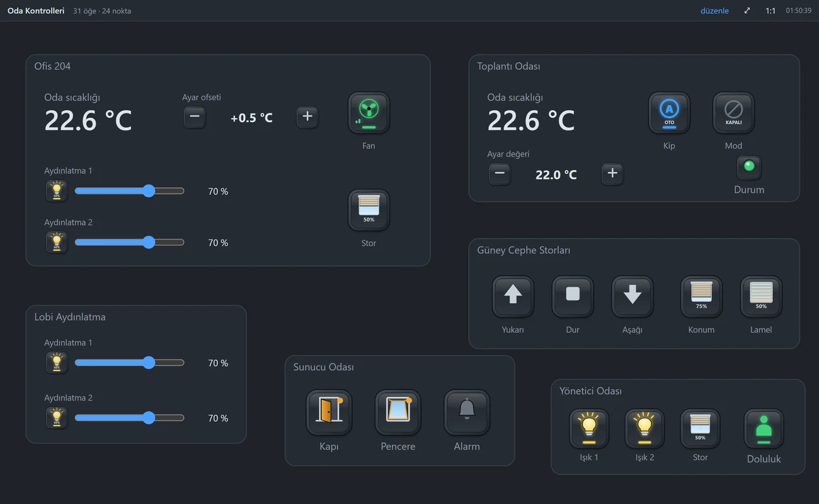819x504 pixels.
Task: Open the Konum 75% blind position control
Action: tap(701, 297)
